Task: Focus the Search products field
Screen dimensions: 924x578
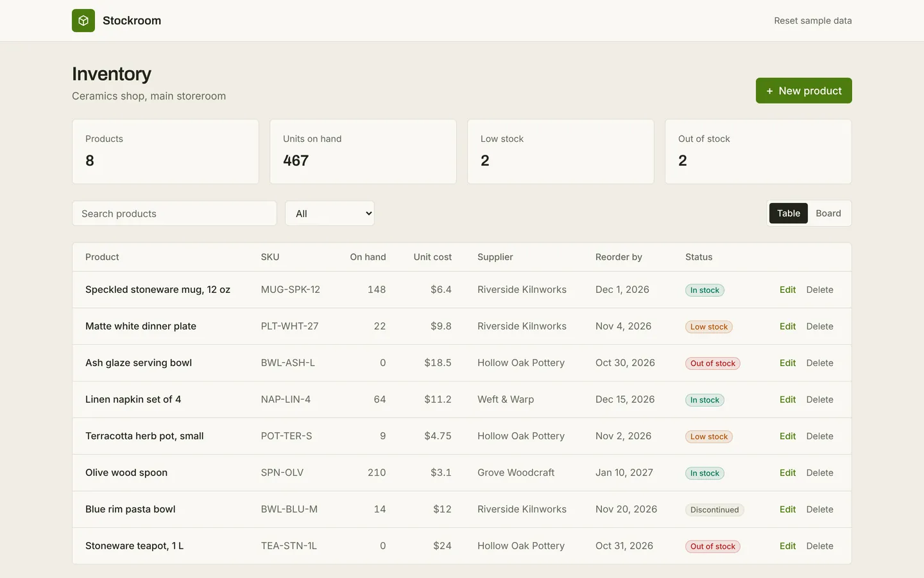Action: (175, 213)
